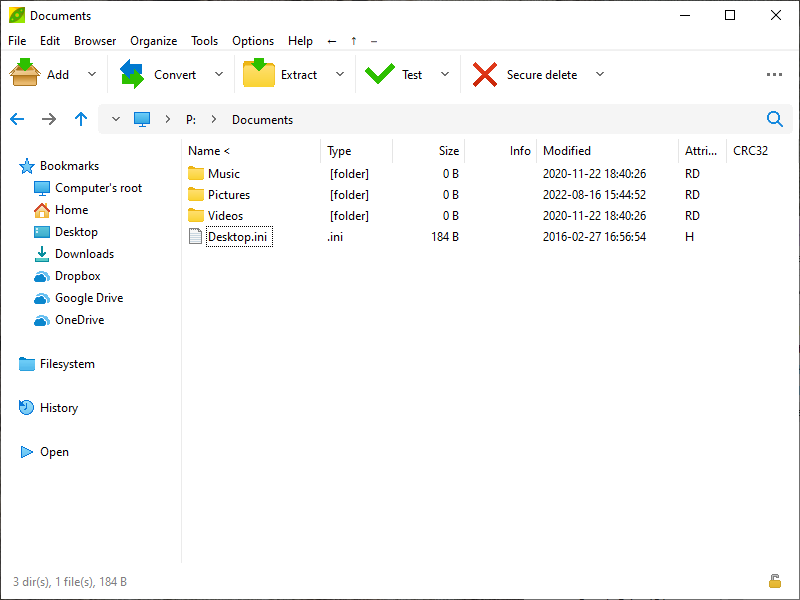Sort files by Modified column header
Image resolution: width=800 pixels, height=600 pixels.
tap(567, 151)
